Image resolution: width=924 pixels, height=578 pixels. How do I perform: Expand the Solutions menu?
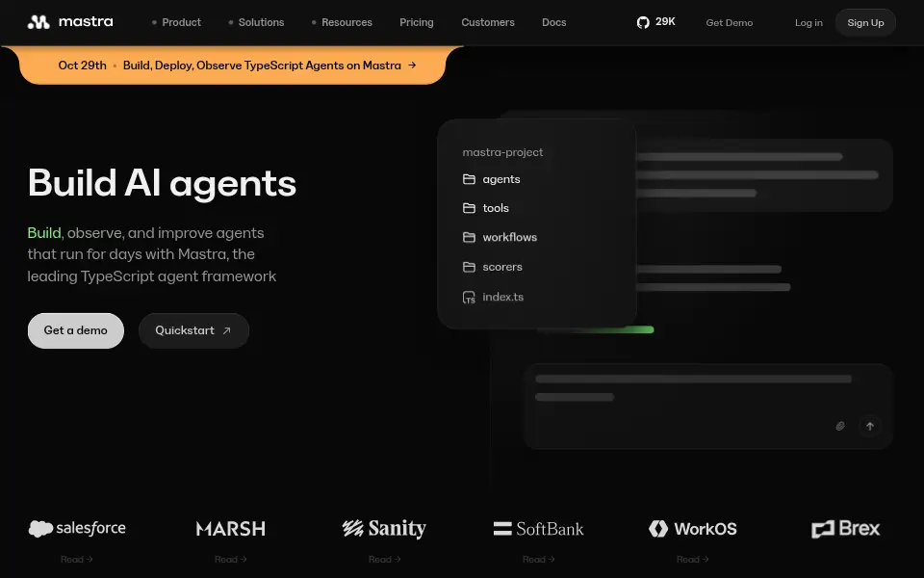(x=256, y=22)
